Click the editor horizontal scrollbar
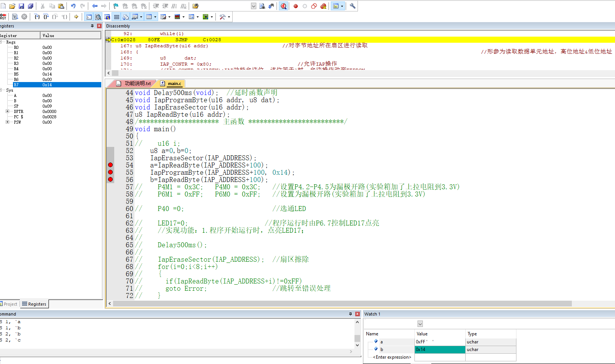 [342, 304]
